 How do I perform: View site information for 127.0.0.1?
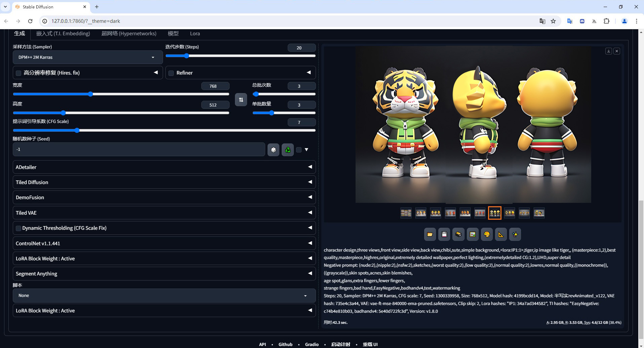[x=44, y=21]
